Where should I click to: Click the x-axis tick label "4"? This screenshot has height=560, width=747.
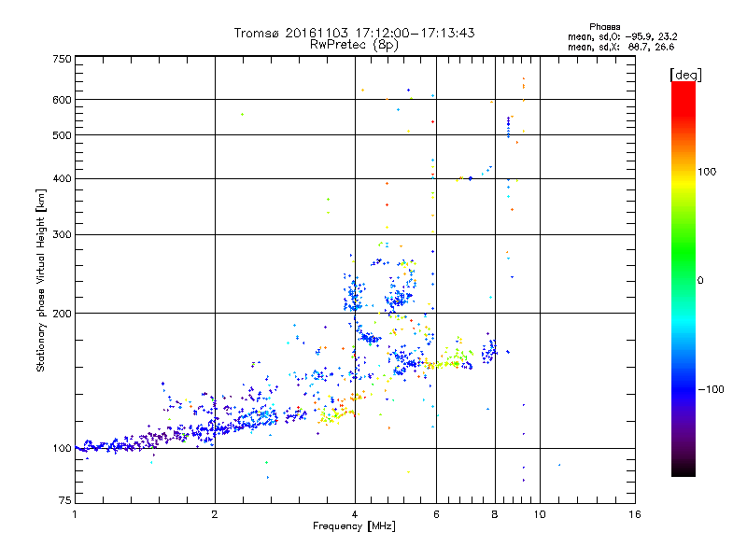click(355, 514)
